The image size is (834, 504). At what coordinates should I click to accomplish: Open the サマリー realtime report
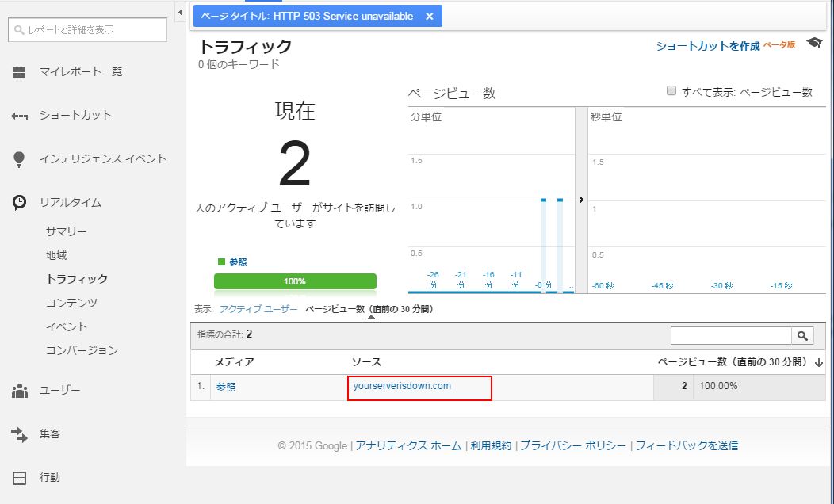coord(66,232)
